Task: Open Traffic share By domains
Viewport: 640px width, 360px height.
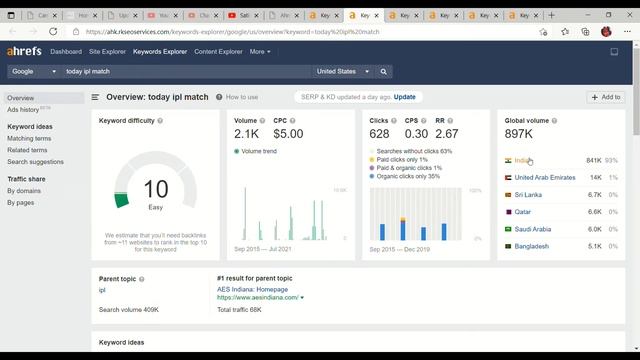Action: (x=24, y=191)
